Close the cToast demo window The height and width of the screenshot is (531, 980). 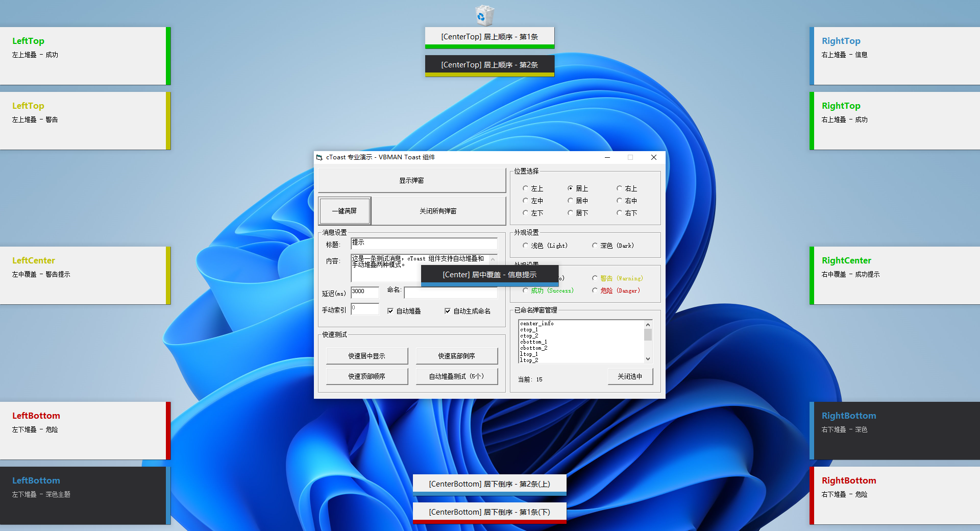coord(653,157)
